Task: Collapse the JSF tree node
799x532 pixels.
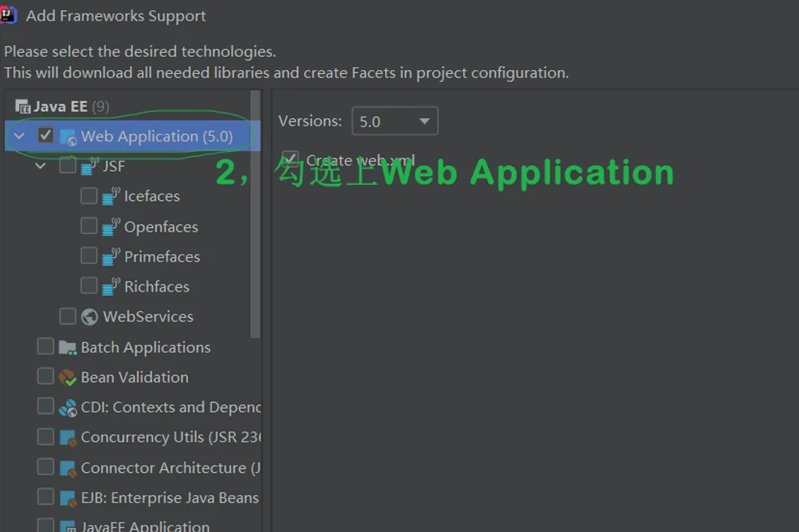Action: pos(41,167)
